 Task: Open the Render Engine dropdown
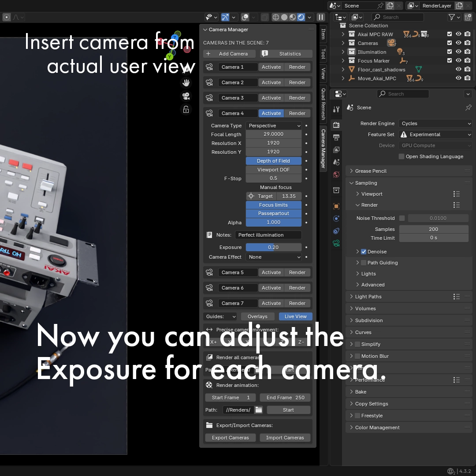tap(435, 123)
